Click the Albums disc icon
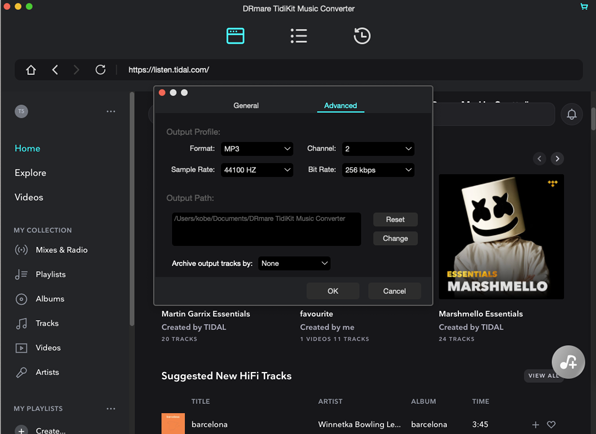 click(x=21, y=299)
